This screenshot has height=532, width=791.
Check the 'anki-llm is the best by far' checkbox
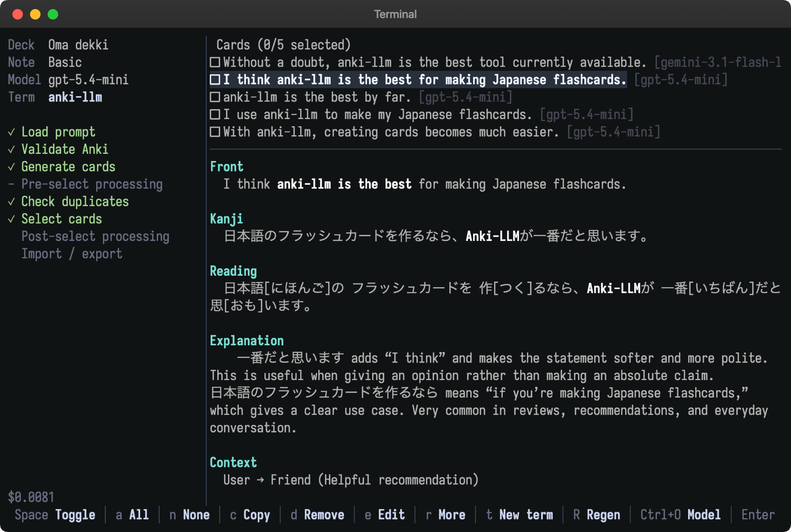[x=215, y=97]
